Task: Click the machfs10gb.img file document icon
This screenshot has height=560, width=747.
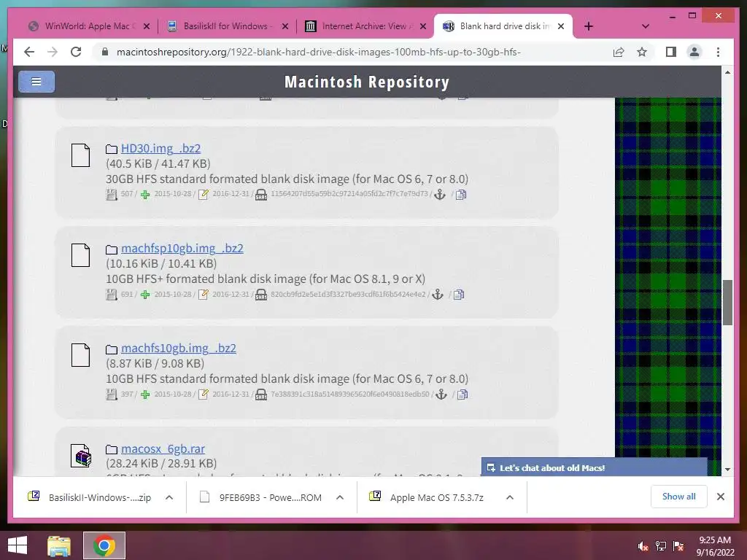Action: 80,355
